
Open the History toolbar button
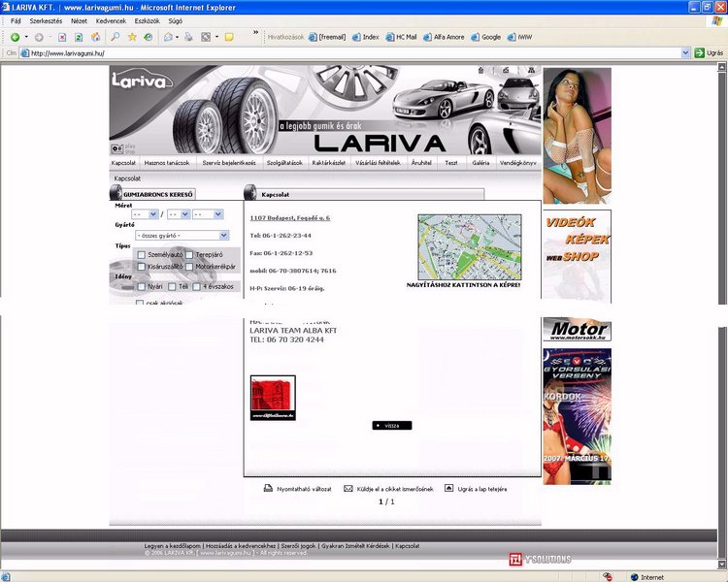149,37
